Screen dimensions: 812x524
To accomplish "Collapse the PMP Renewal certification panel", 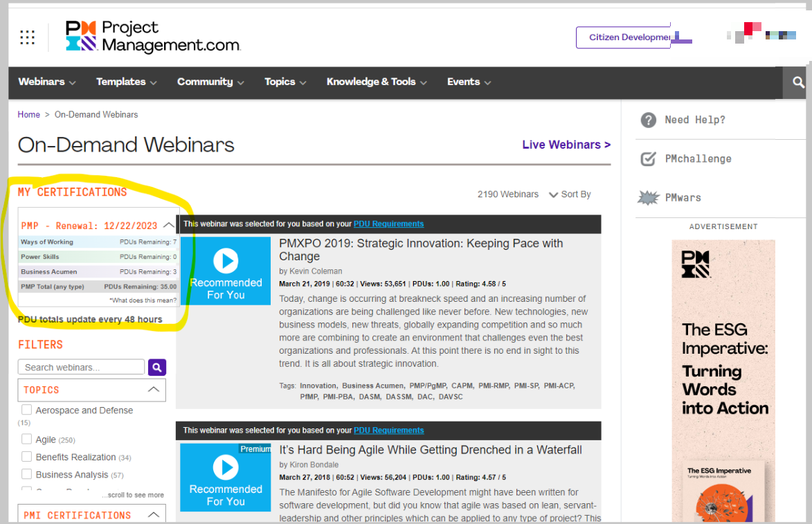I will coord(168,225).
